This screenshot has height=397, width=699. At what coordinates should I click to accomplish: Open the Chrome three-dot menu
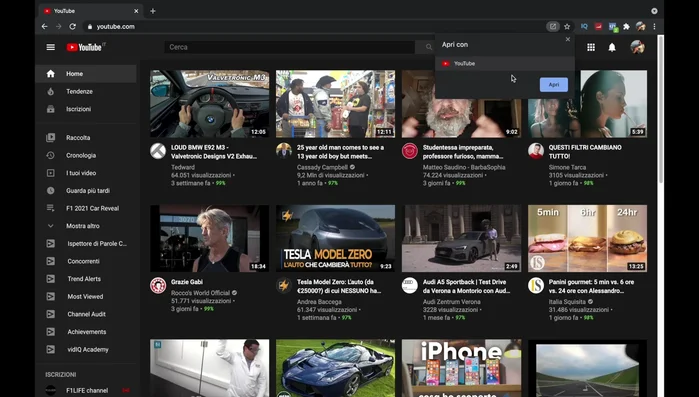(x=654, y=27)
